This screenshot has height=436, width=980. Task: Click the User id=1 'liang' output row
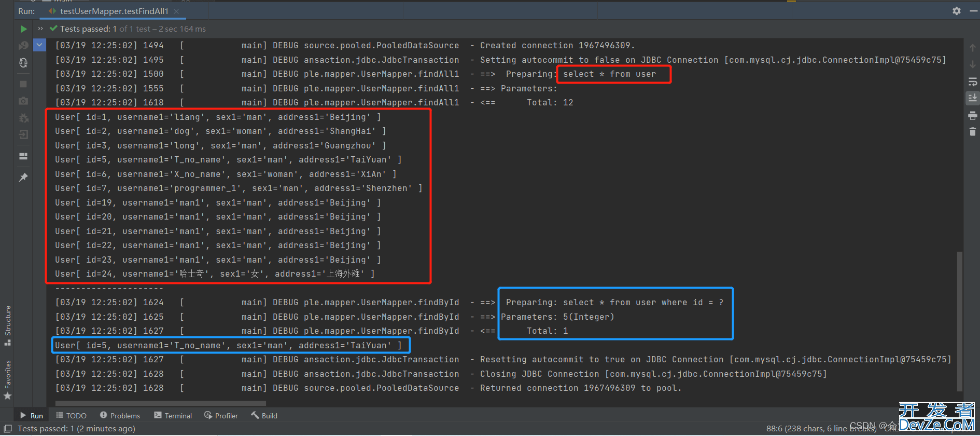[218, 117]
